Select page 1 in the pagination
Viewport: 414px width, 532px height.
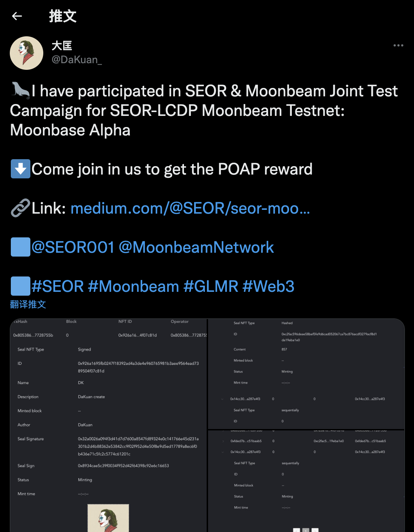click(x=306, y=530)
